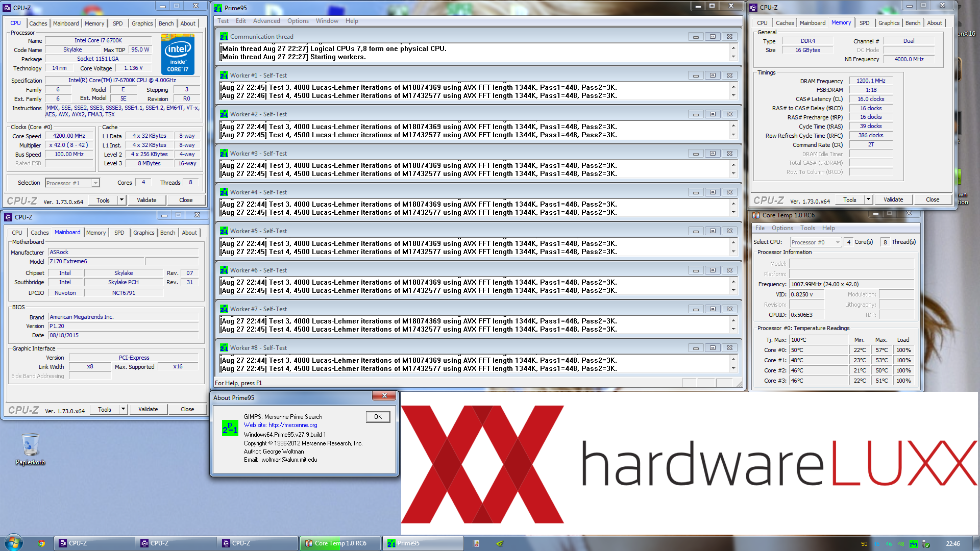Open Select CPU dropdown in Core Temp
This screenshot has height=551, width=980.
815,242
